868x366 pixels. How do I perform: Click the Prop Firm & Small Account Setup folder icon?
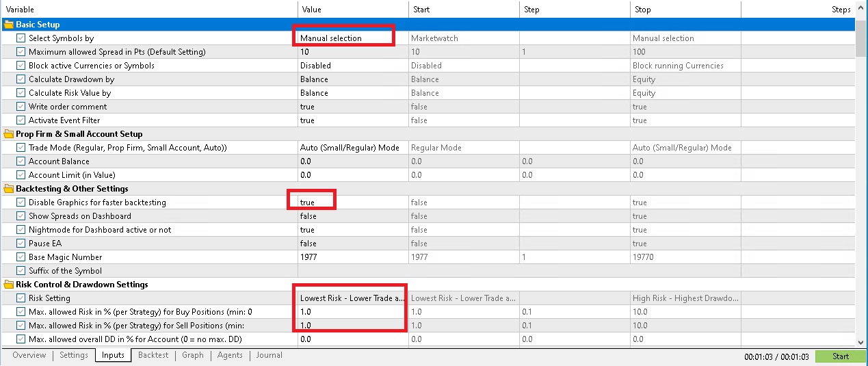[x=9, y=134]
